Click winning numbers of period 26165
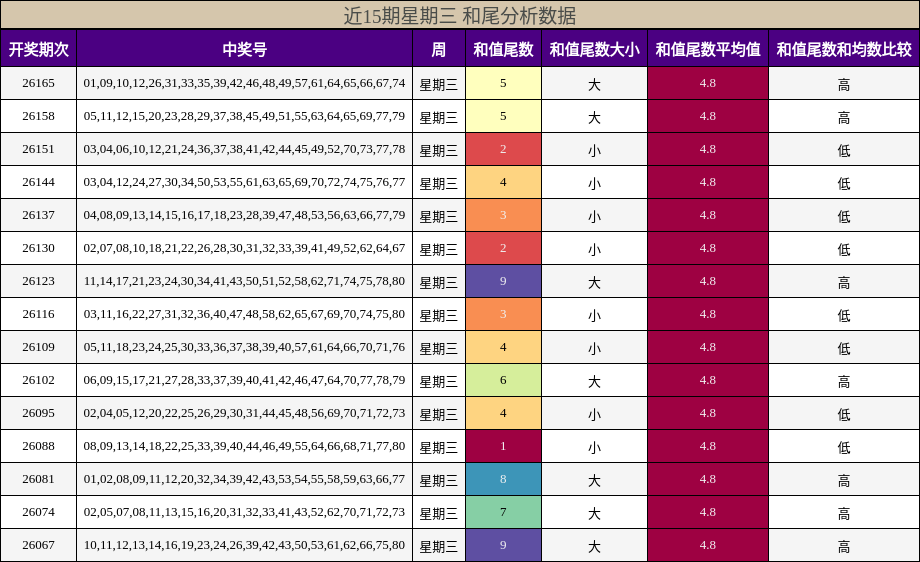This screenshot has height=562, width=920. 245,83
